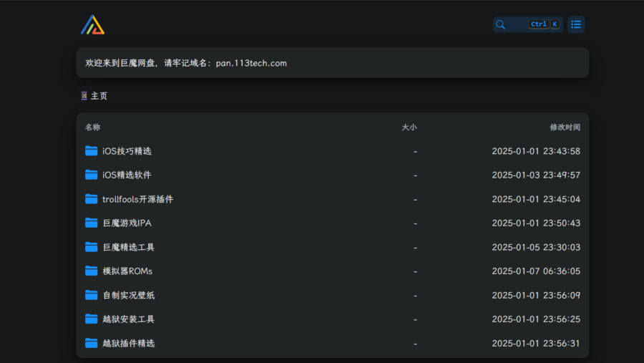Click the date 2025-01-03 23:49:57
Screen dimensions: 644x363
tap(536, 175)
